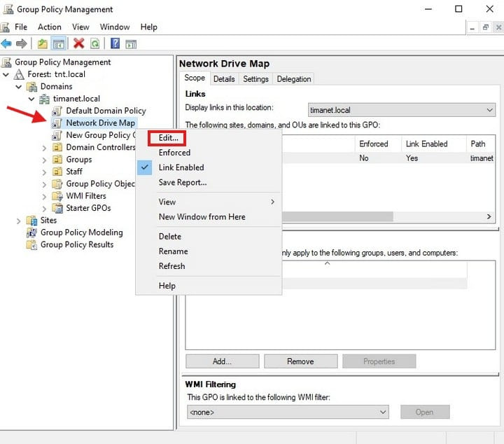
Task: Choose Edit... from the context menu
Action: point(168,138)
